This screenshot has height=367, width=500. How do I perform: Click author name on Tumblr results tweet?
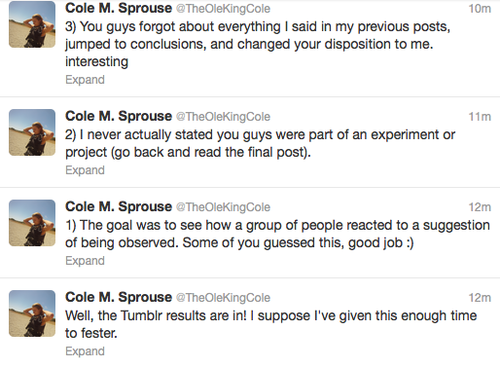tap(118, 297)
